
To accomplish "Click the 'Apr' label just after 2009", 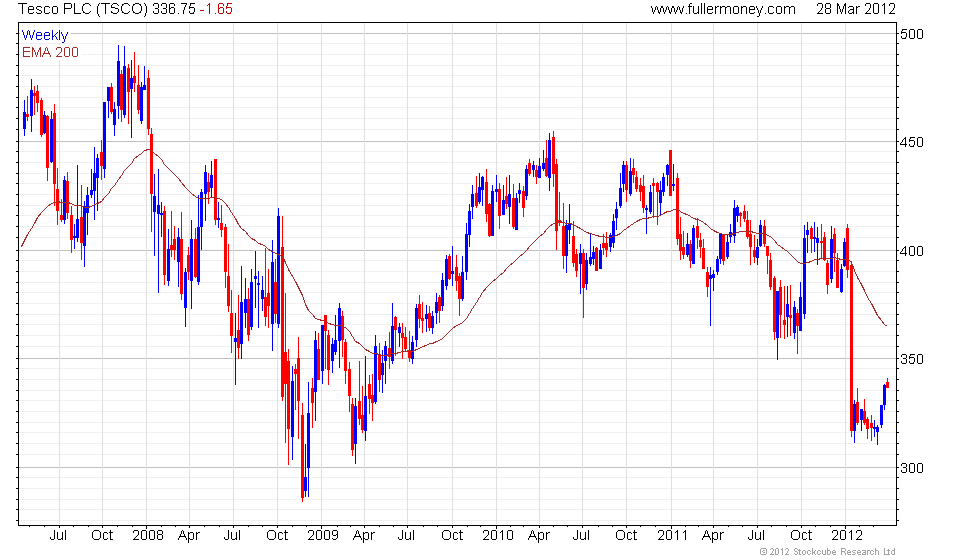I will (364, 536).
